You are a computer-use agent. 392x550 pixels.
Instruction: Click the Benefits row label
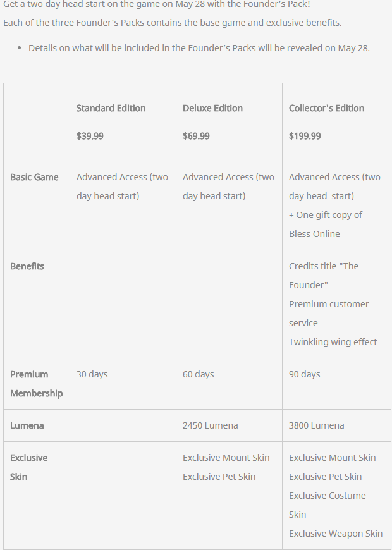click(27, 266)
